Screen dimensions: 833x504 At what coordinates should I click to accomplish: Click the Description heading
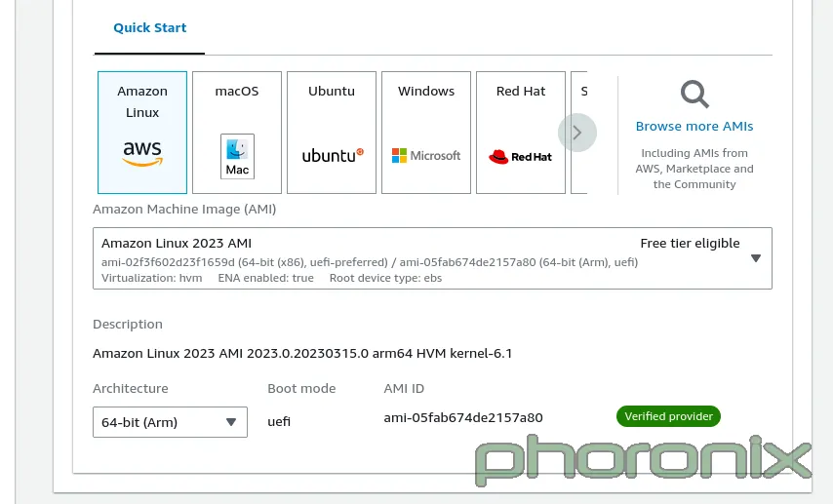coord(128,324)
